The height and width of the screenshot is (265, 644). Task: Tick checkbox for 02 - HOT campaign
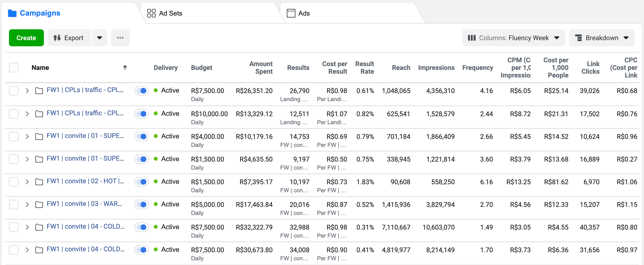coord(14,182)
